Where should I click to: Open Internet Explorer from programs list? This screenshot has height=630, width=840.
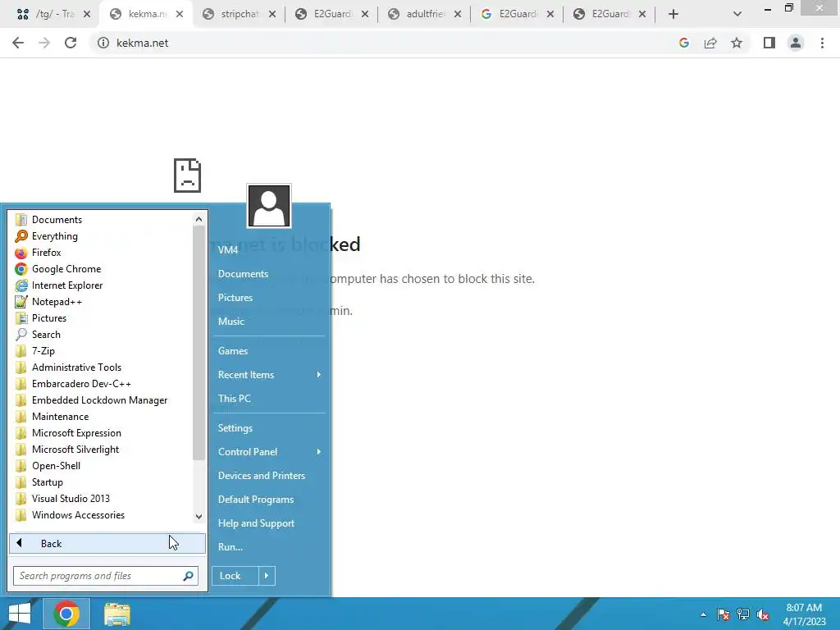67,285
